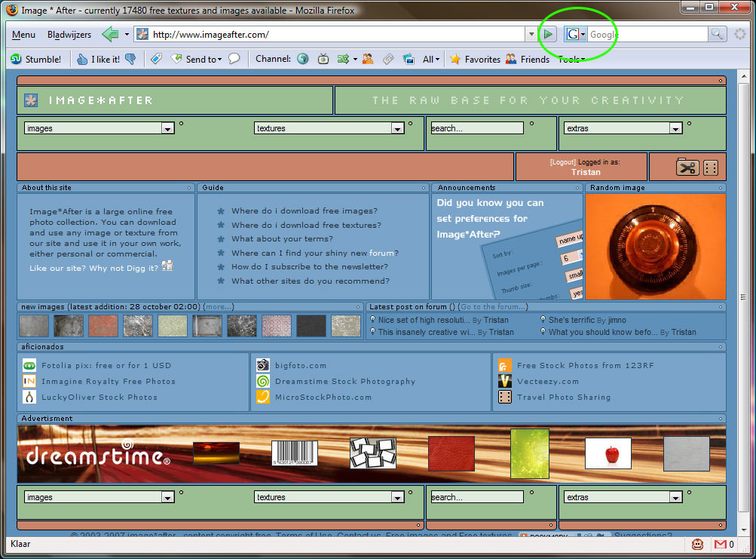
Task: Click the Google search field
Action: coord(647,34)
